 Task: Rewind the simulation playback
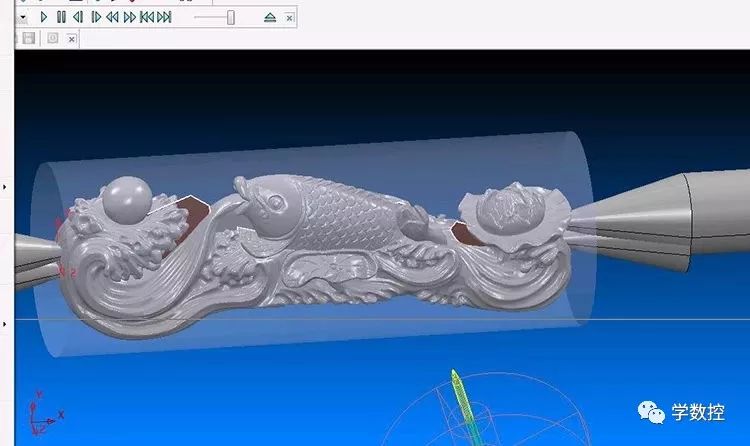[x=112, y=17]
